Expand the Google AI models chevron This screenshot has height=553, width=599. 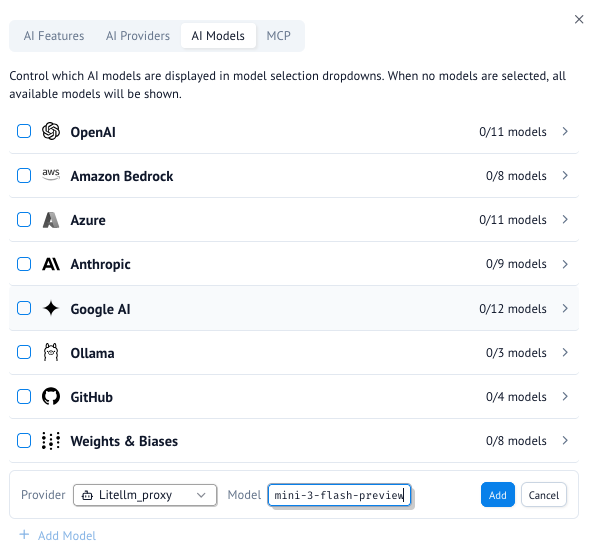565,308
